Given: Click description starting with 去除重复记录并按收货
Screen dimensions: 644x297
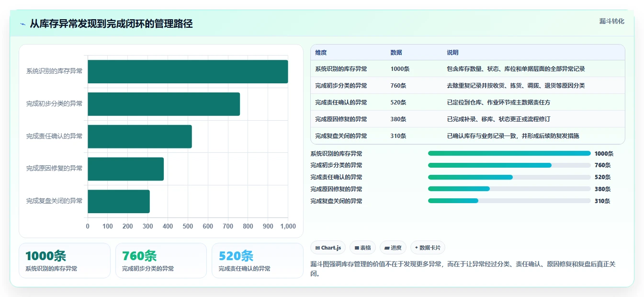Looking at the screenshot, I should [516, 85].
